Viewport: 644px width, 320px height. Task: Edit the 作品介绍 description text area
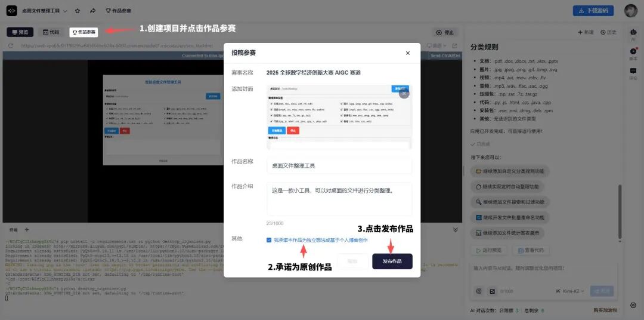click(339, 199)
